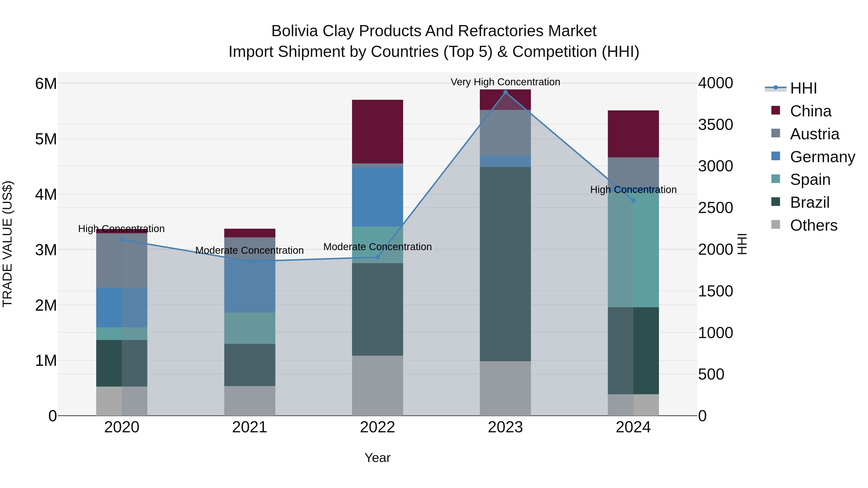Screen dimensions: 868x488
Task: Select the Germany segment in 2021 bar
Action: [250, 286]
